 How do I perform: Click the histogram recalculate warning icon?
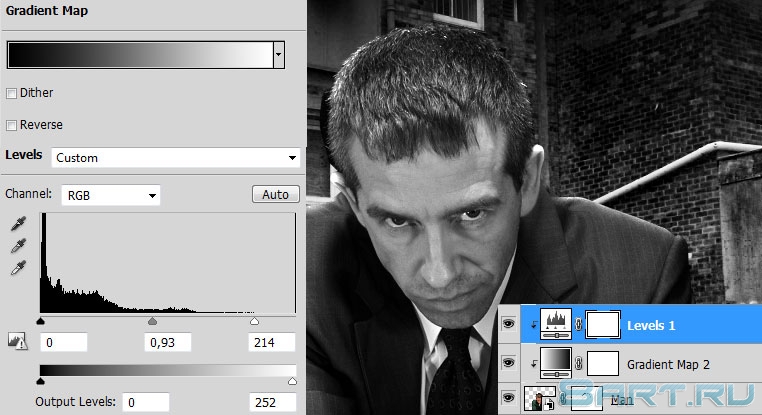pos(17,341)
